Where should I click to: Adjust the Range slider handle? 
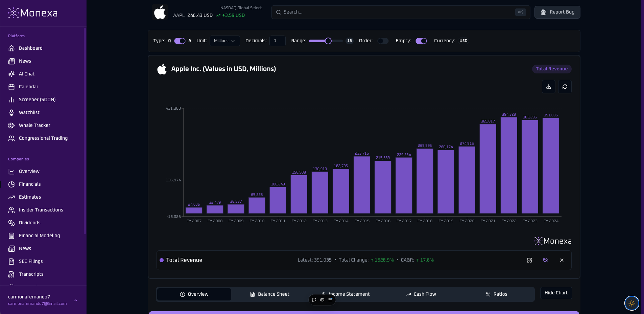[328, 41]
